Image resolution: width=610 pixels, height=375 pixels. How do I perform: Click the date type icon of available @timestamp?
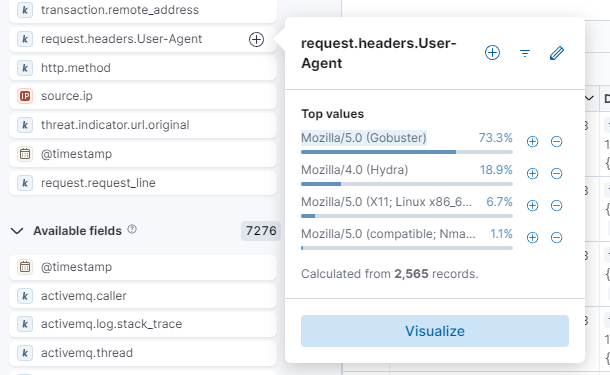(25, 267)
